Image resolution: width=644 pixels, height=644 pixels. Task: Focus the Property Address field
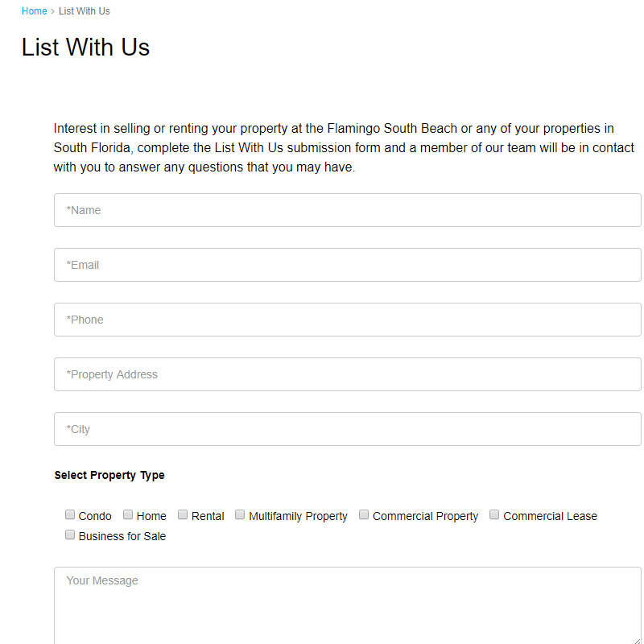pyautogui.click(x=347, y=374)
